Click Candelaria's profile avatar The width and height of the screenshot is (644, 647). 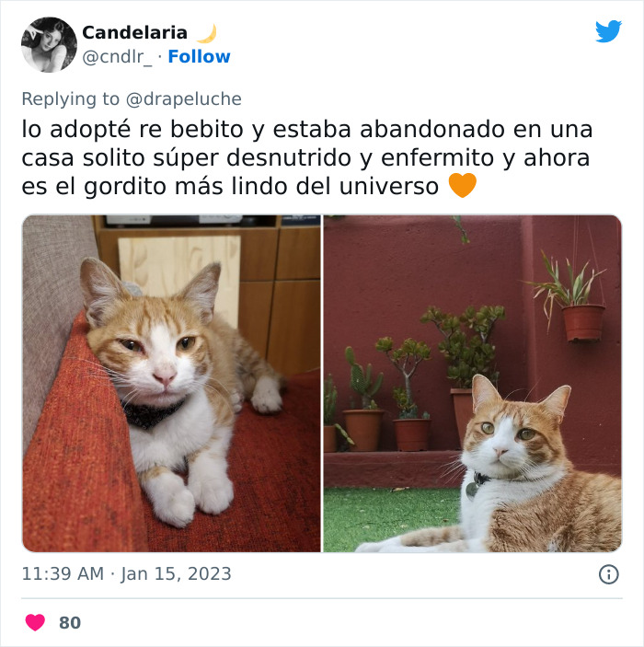(x=49, y=44)
